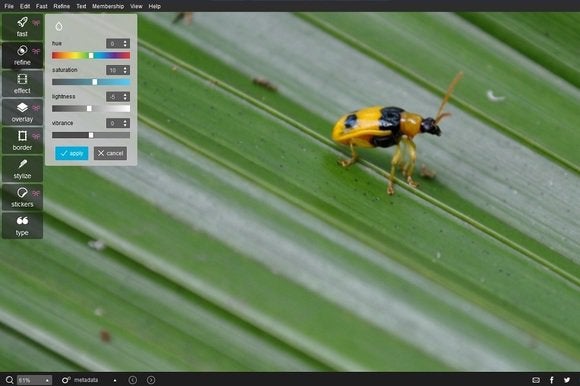Viewport: 580px width, 386px height.
Task: Click the email share icon
Action: point(536,380)
